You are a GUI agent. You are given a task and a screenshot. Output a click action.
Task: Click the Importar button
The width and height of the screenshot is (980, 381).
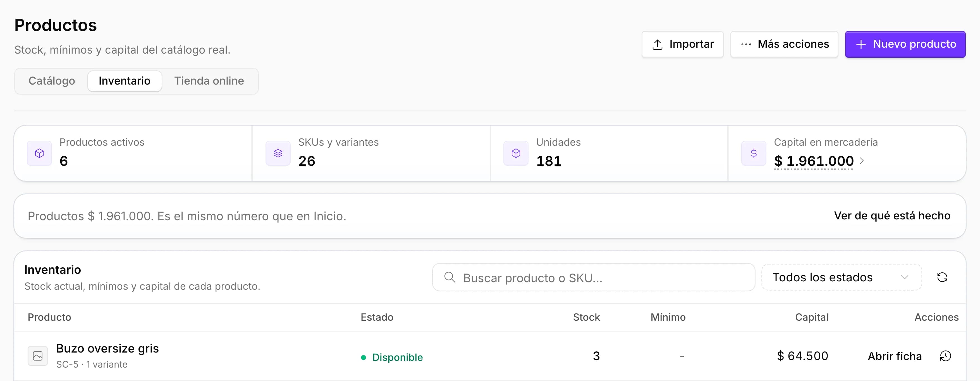point(682,44)
